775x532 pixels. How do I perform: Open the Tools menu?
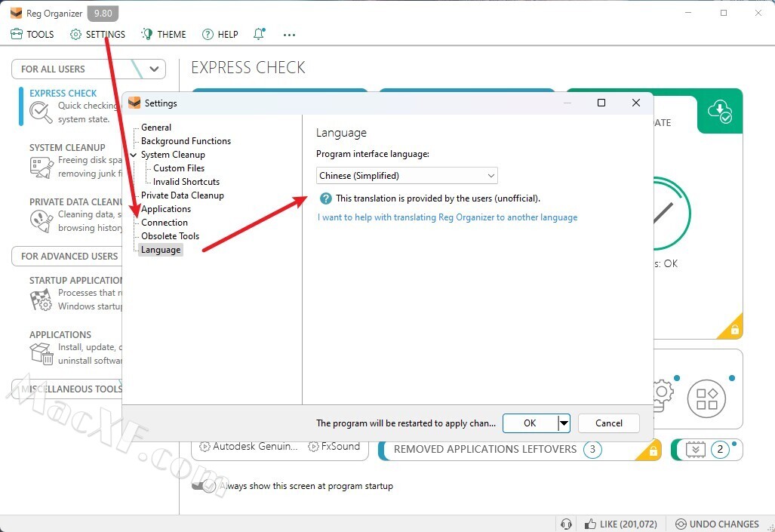[x=32, y=34]
